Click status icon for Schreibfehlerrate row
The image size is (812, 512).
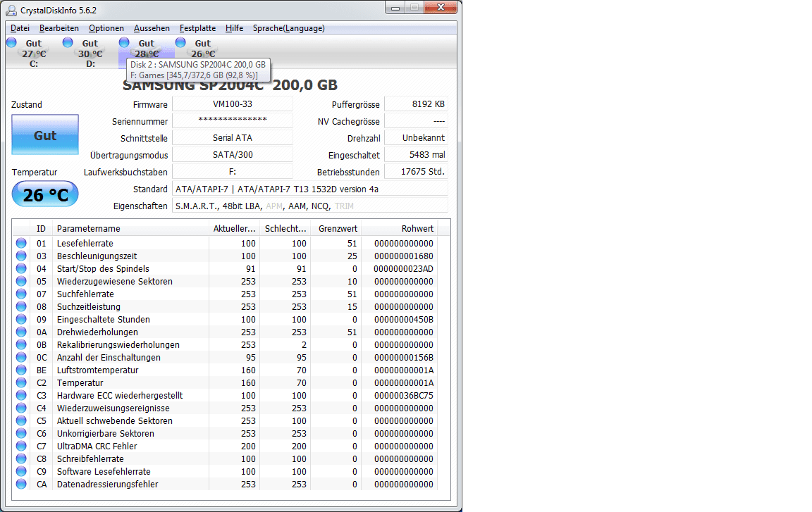coord(21,458)
